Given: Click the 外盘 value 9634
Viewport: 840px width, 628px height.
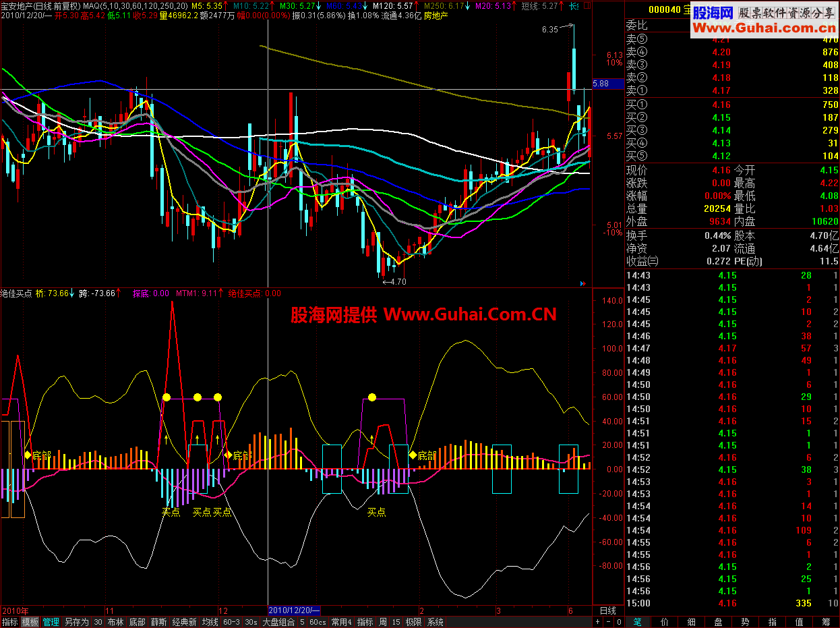Looking at the screenshot, I should coord(719,221).
